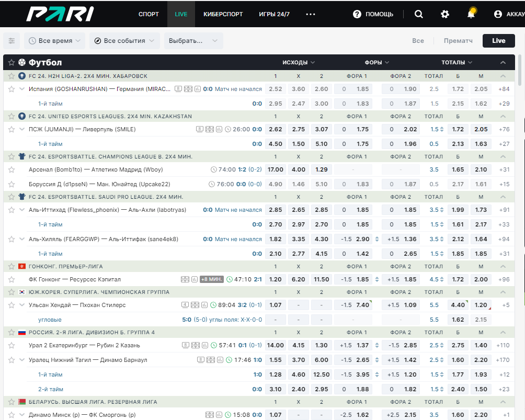
Task: Click the PARI logo
Action: coord(60,14)
